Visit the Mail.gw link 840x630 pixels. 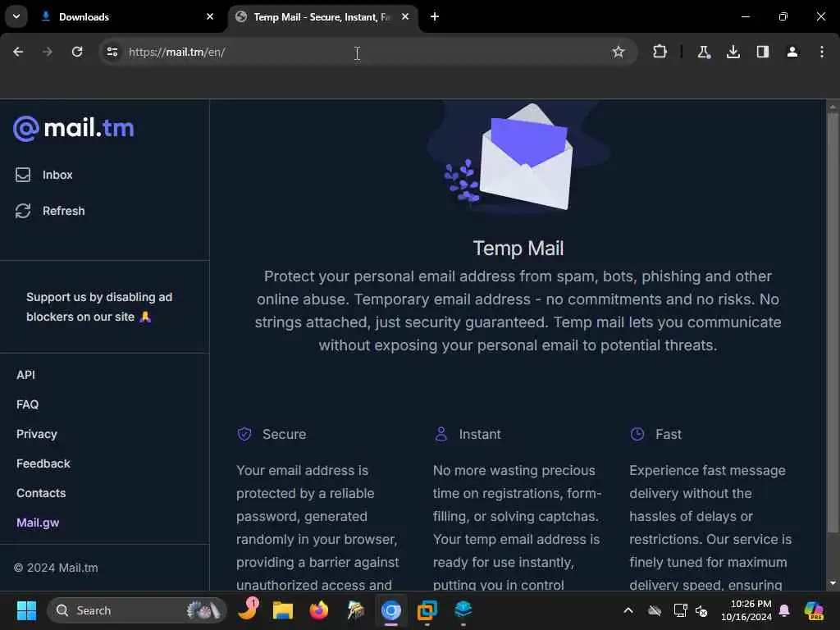click(x=38, y=523)
